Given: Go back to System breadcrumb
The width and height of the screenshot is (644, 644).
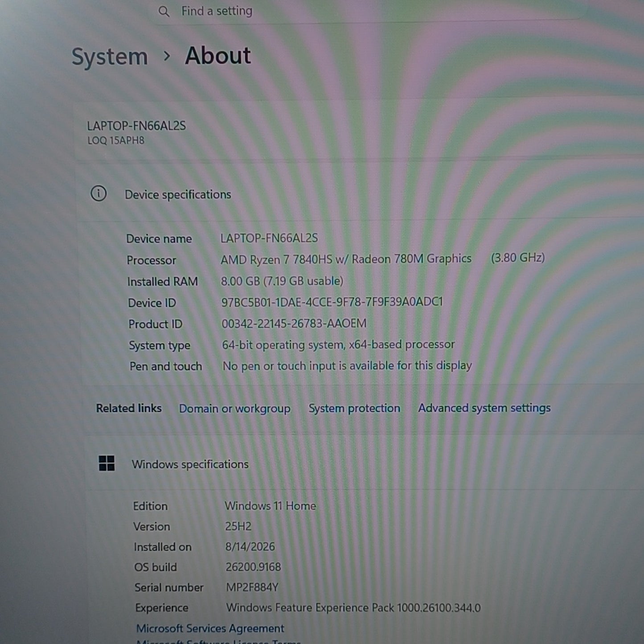Looking at the screenshot, I should point(110,57).
